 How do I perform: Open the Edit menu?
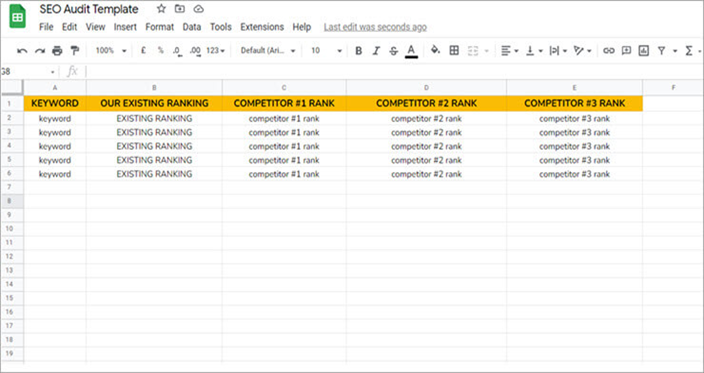point(70,27)
